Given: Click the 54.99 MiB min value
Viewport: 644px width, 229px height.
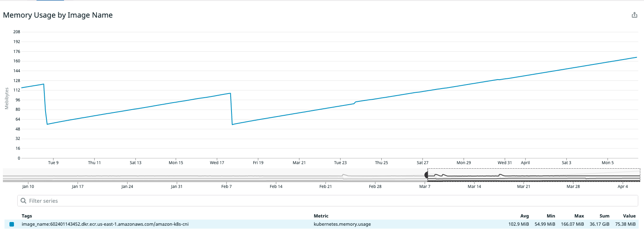Looking at the screenshot, I should tap(545, 224).
